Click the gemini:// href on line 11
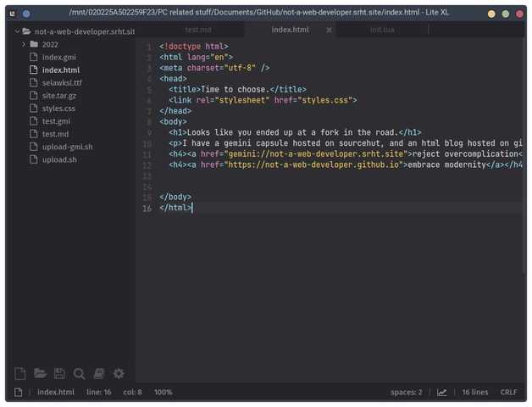This screenshot has height=407, width=532. 315,154
